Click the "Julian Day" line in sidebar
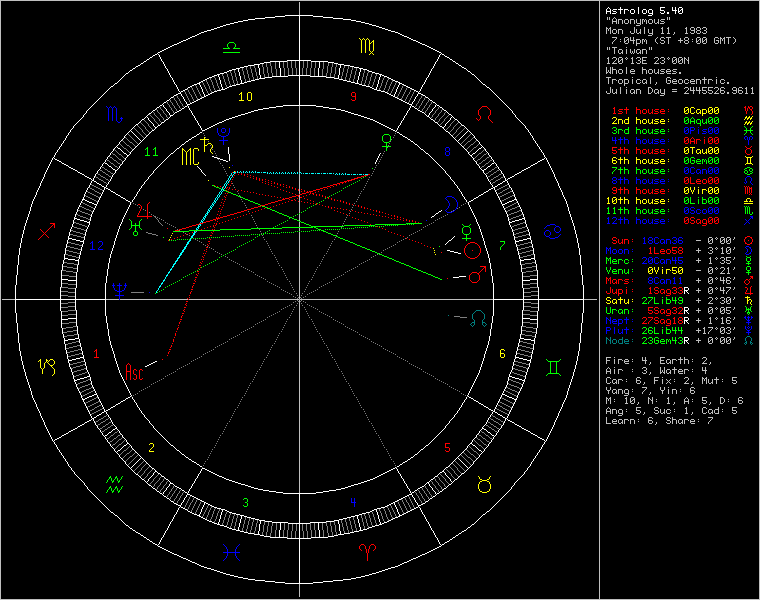 [679, 90]
